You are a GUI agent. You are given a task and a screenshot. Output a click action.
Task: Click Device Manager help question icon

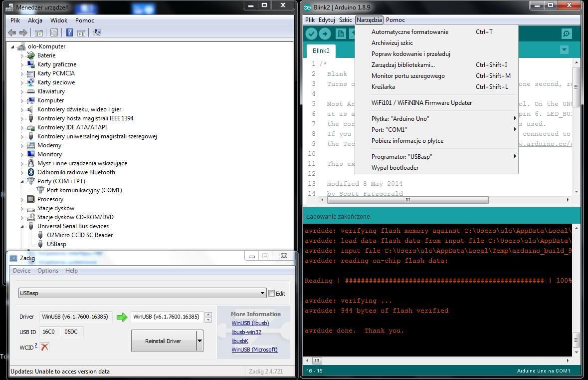(69, 32)
